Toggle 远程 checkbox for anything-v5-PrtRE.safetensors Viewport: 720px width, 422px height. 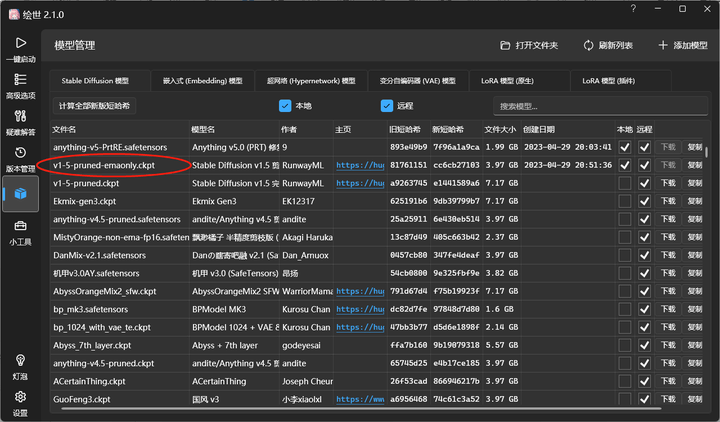pos(644,147)
